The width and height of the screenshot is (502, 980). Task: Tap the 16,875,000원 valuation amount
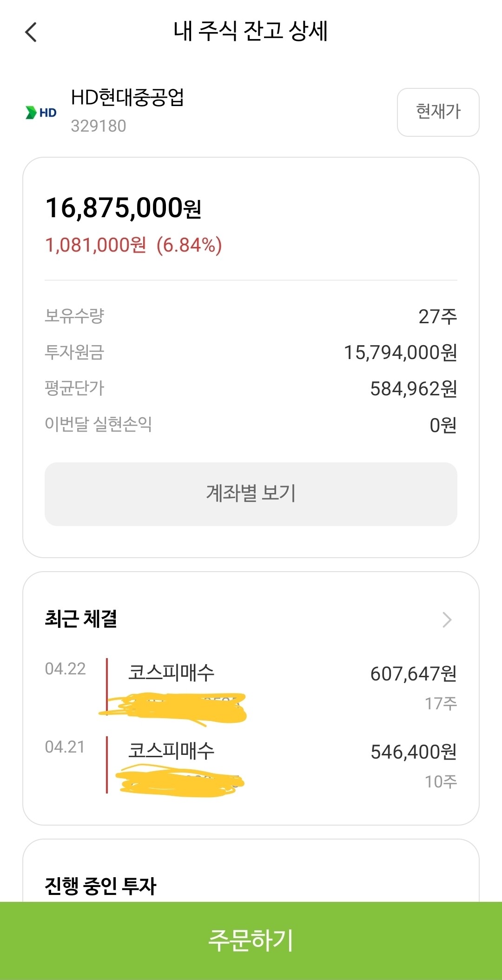(123, 207)
